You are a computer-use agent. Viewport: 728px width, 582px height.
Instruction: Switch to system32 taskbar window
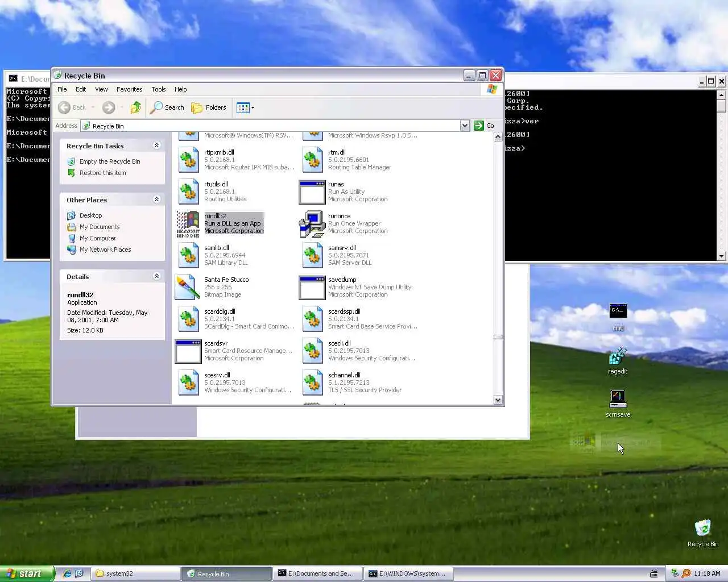click(x=136, y=573)
